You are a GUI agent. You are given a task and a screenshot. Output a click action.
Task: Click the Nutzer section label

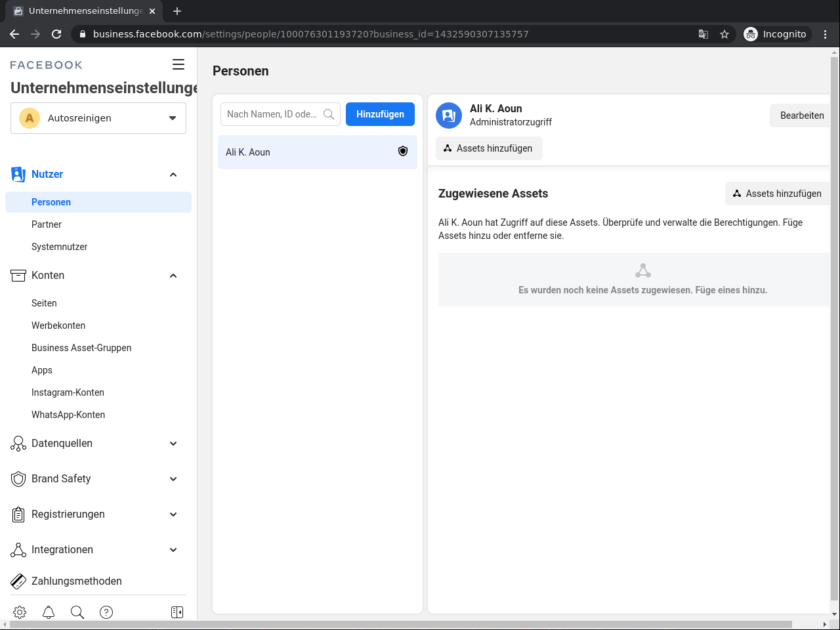pyautogui.click(x=47, y=175)
